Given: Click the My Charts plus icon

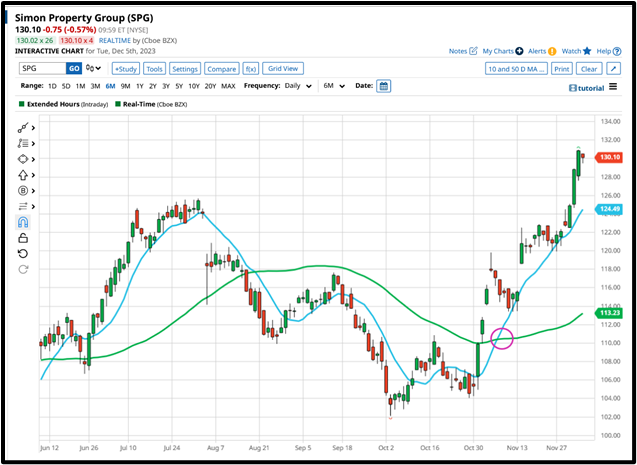Looking at the screenshot, I should point(519,51).
